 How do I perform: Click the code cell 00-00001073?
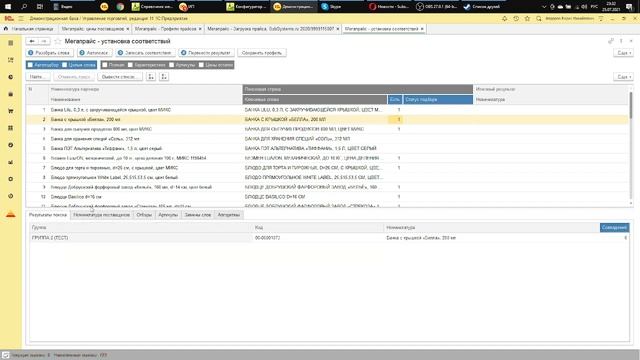(267, 238)
